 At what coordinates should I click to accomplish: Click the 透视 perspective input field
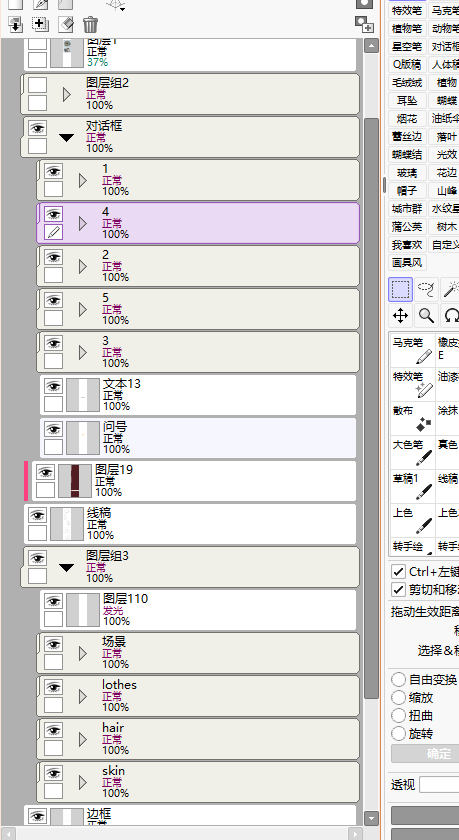pyautogui.click(x=439, y=785)
